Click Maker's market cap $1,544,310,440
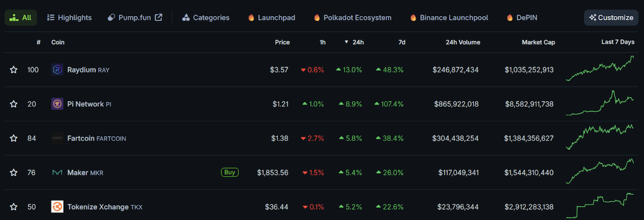The height and width of the screenshot is (220, 644). (529, 173)
